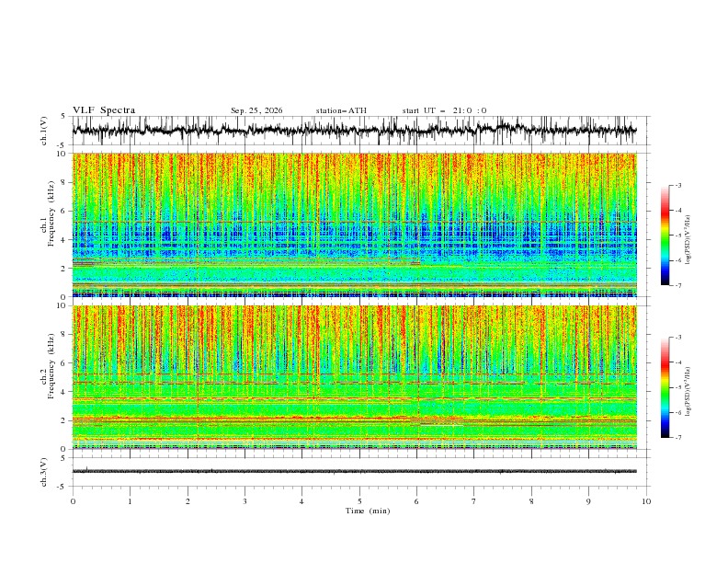Click the ch.1 spectrogram colorbar
The height and width of the screenshot is (563, 728).
coord(665,235)
